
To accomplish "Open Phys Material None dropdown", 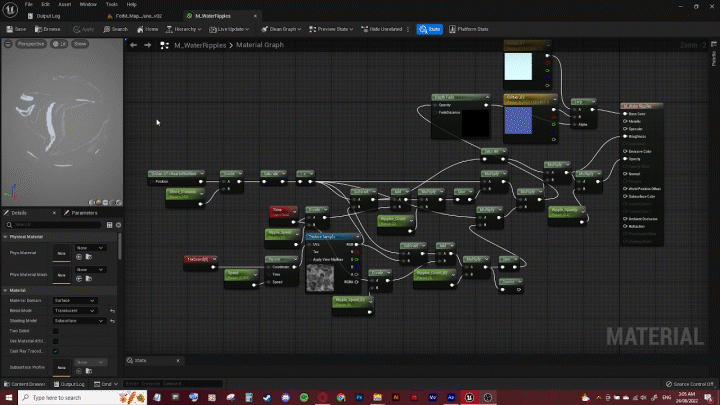I will (90, 248).
